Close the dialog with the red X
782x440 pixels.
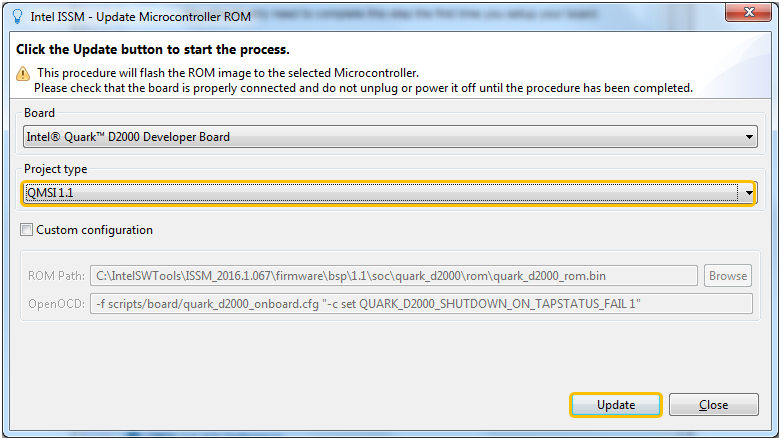(749, 12)
